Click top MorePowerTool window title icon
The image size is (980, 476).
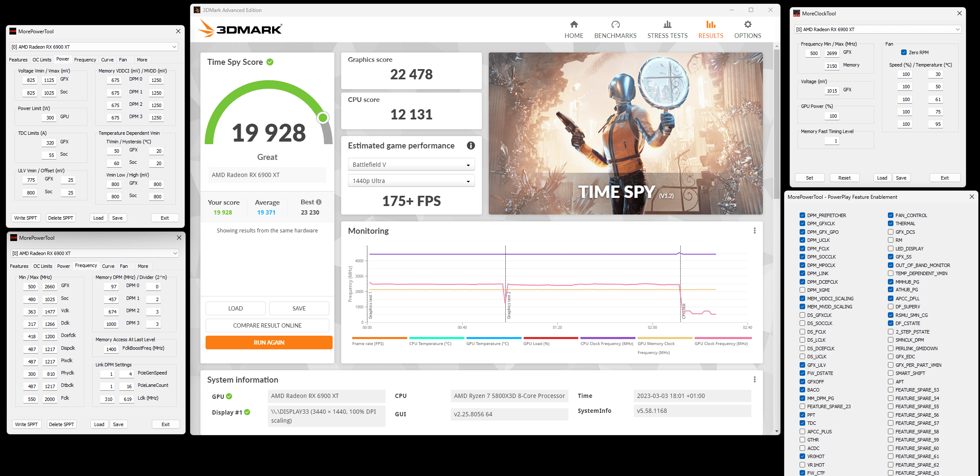point(13,31)
